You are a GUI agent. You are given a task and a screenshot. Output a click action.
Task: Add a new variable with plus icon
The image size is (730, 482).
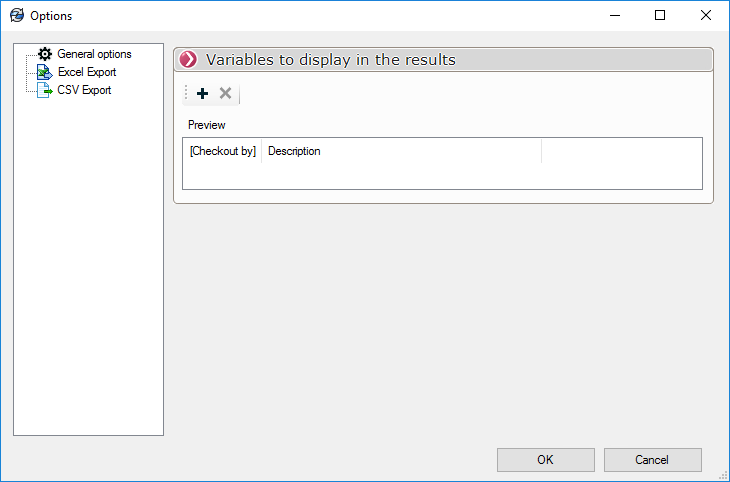pos(203,93)
